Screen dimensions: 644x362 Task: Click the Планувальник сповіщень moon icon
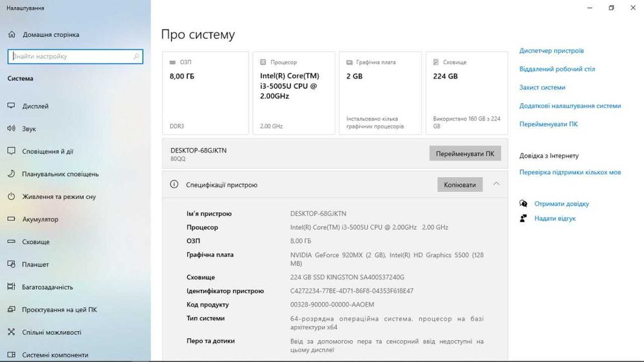[12, 174]
